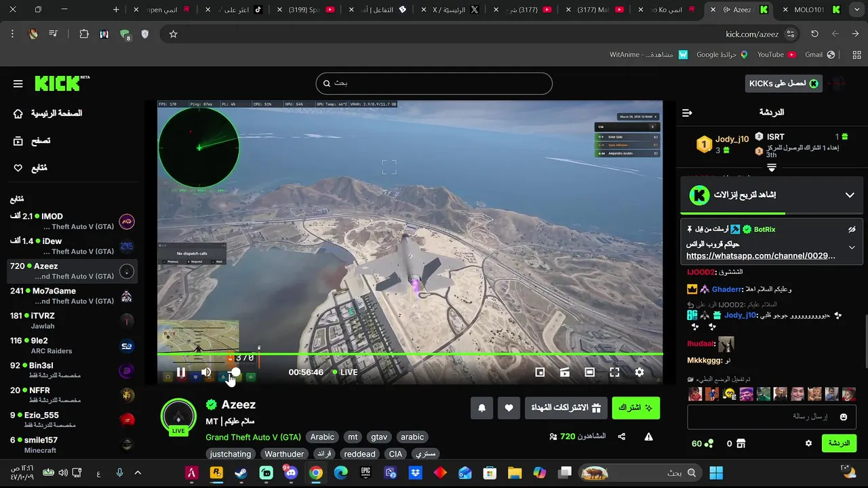Open chat settings gear icon

tap(808, 443)
